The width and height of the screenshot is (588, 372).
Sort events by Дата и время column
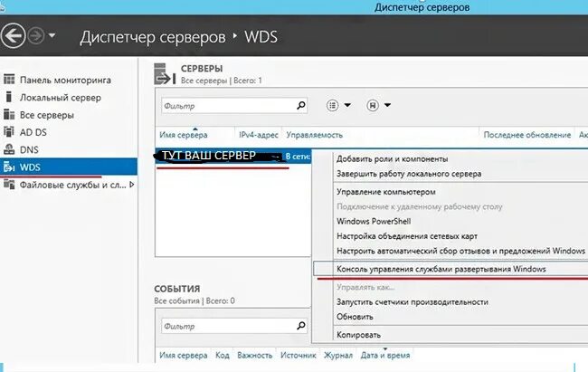coord(385,355)
